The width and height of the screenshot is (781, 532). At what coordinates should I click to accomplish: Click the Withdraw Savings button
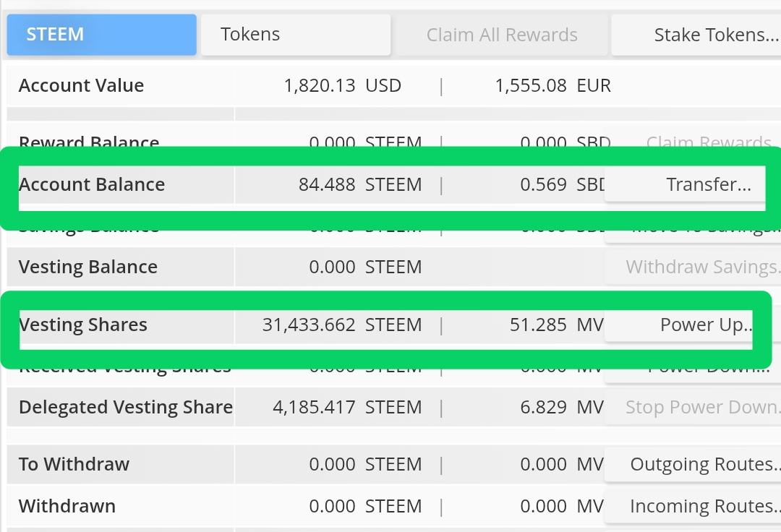pyautogui.click(x=693, y=267)
